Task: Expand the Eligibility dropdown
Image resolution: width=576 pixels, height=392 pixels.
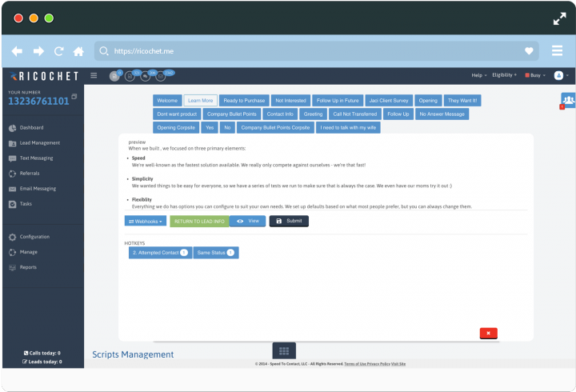Action: pyautogui.click(x=505, y=75)
